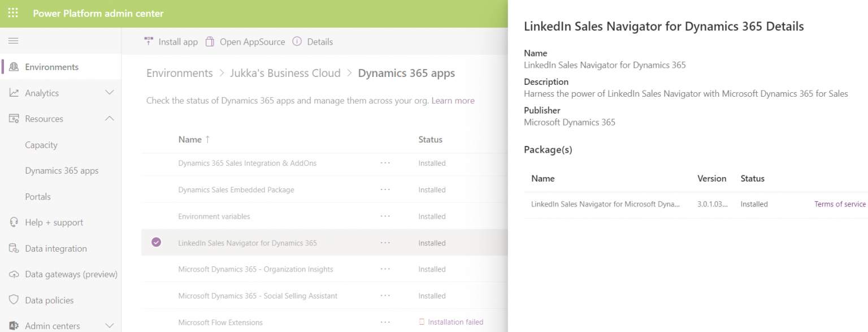Click the Admin centers icon
868x332 pixels.
click(x=14, y=326)
